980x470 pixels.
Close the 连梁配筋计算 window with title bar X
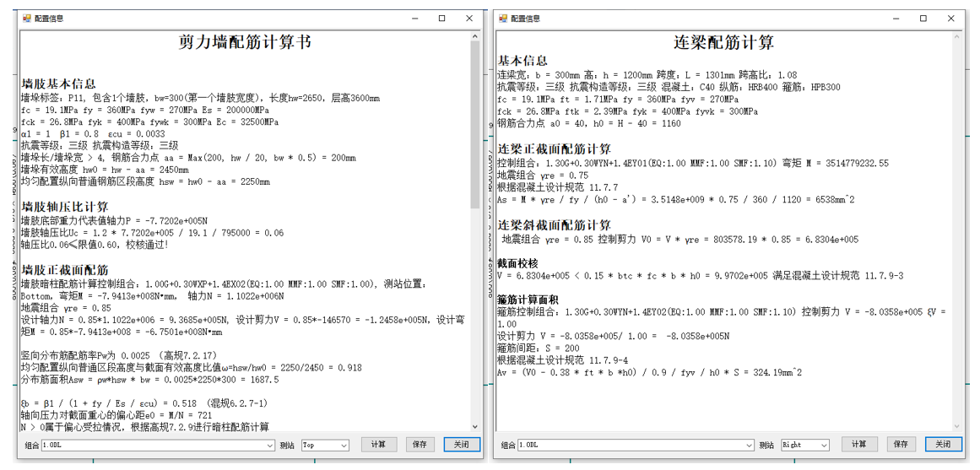point(951,19)
